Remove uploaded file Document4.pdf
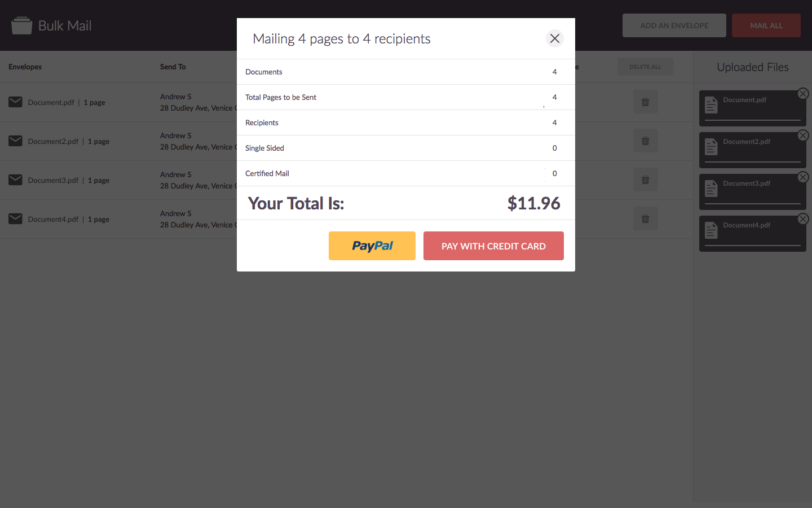The image size is (812, 508). pyautogui.click(x=803, y=219)
